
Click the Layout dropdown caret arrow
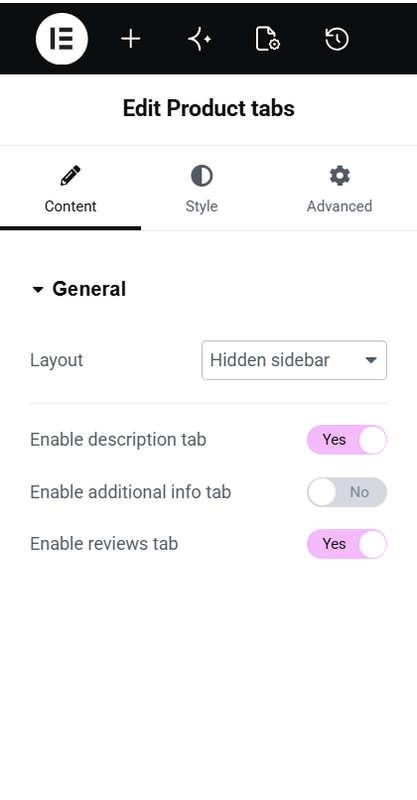pos(371,360)
